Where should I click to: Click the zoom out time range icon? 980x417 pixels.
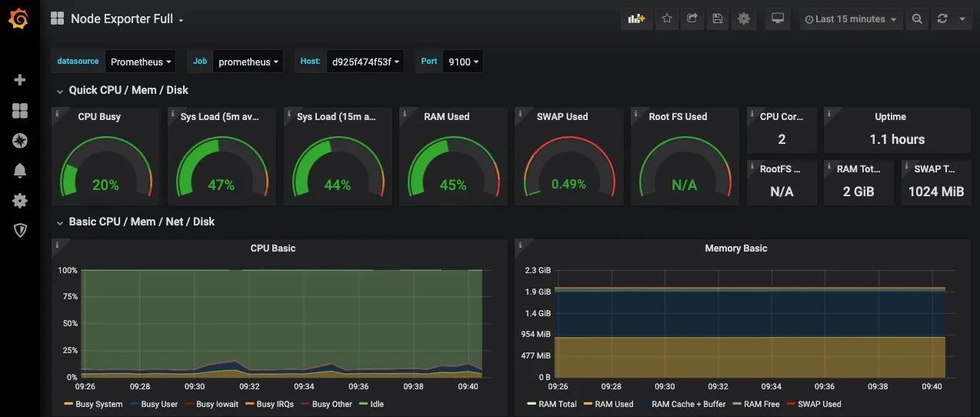point(917,19)
